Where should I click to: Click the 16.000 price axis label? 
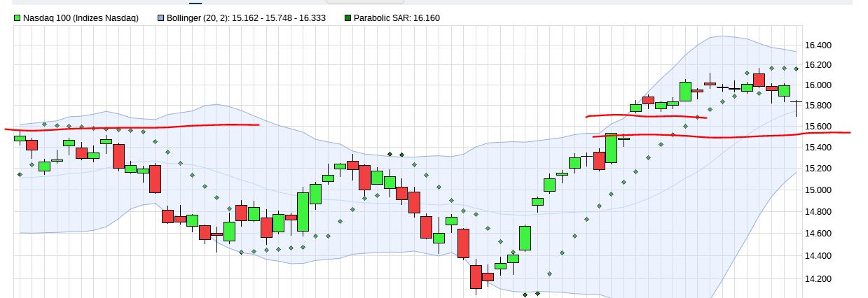pyautogui.click(x=818, y=85)
